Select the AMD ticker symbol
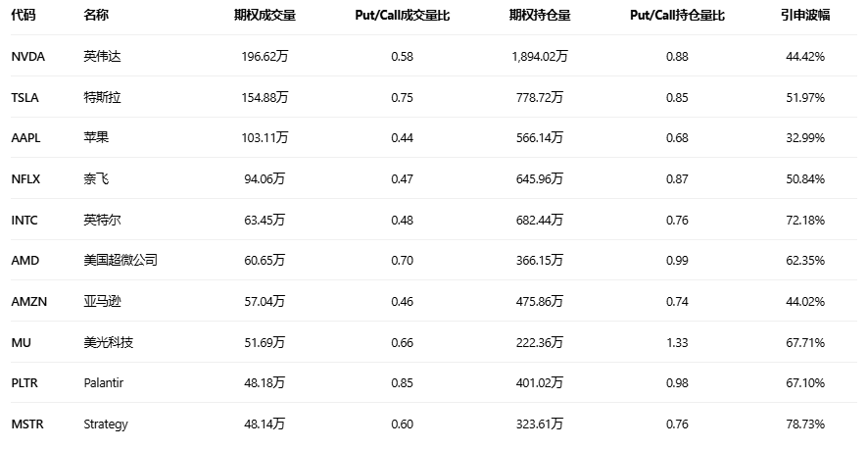Viewport: 868px width, 449px height. point(24,261)
